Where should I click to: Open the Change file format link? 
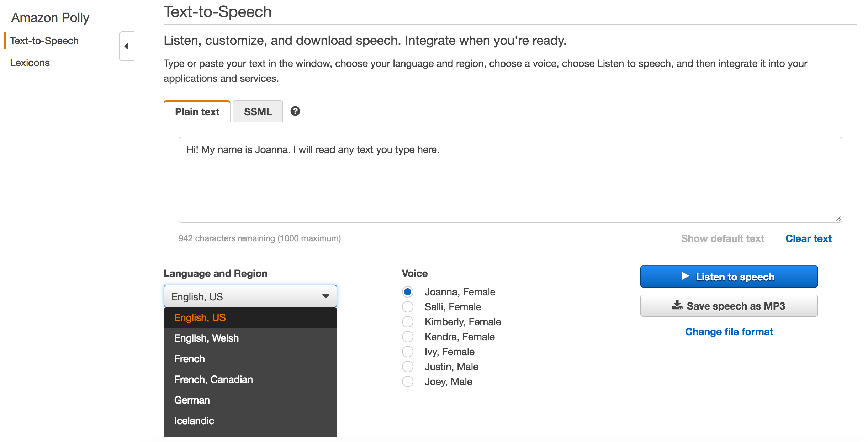(729, 331)
